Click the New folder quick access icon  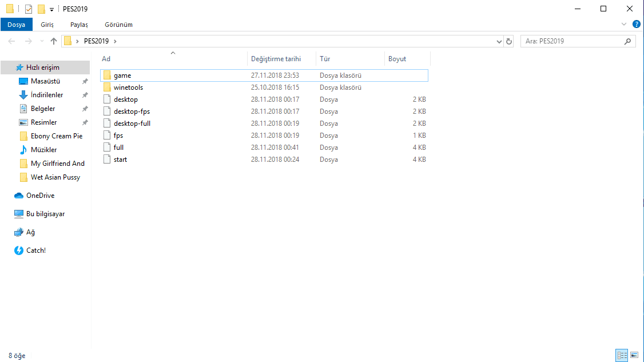[x=41, y=9]
